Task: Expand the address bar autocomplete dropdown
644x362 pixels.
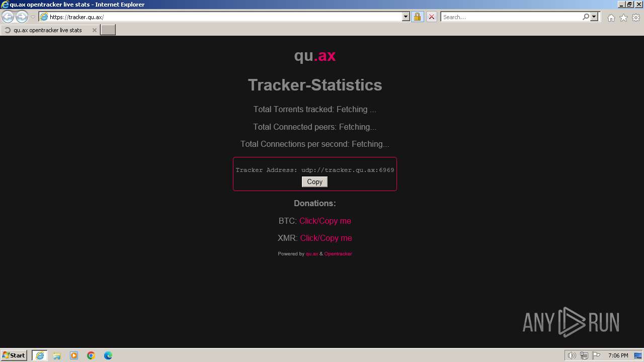Action: 406,17
